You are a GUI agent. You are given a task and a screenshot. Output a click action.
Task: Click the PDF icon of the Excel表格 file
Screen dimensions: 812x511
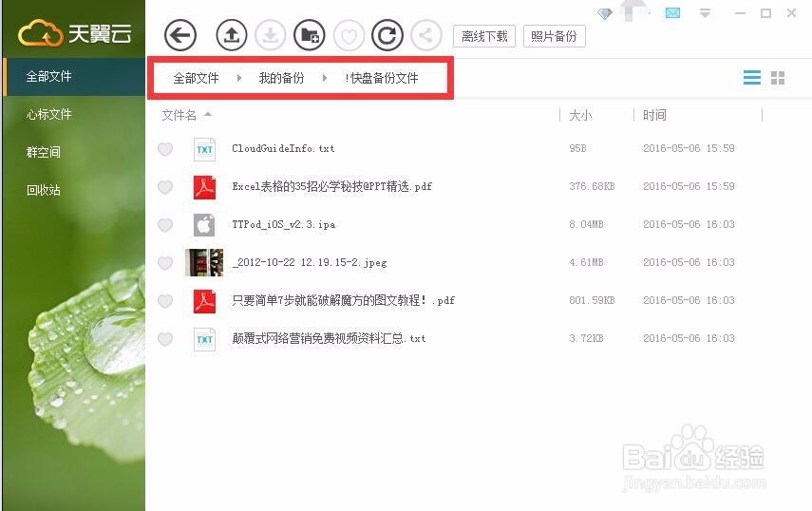pyautogui.click(x=204, y=187)
